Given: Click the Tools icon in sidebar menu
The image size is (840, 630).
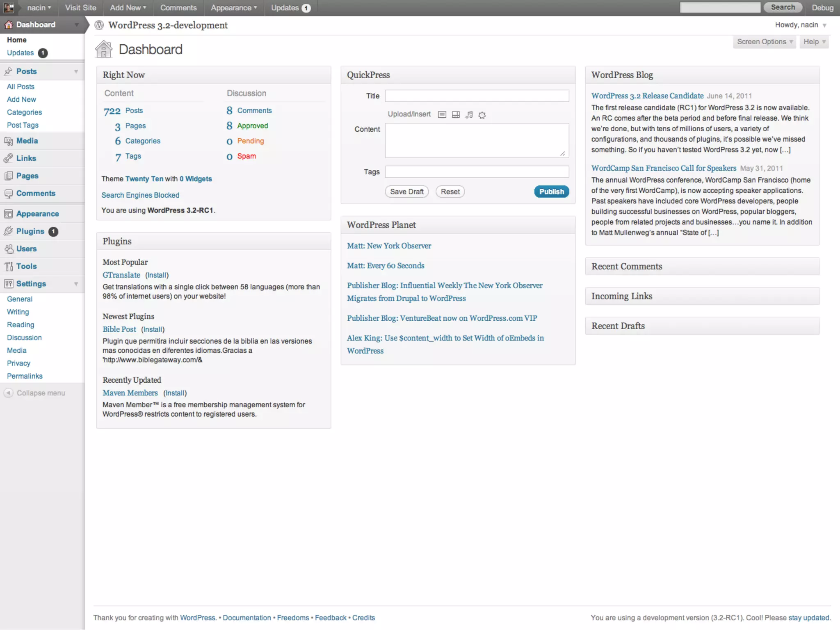Looking at the screenshot, I should point(8,267).
